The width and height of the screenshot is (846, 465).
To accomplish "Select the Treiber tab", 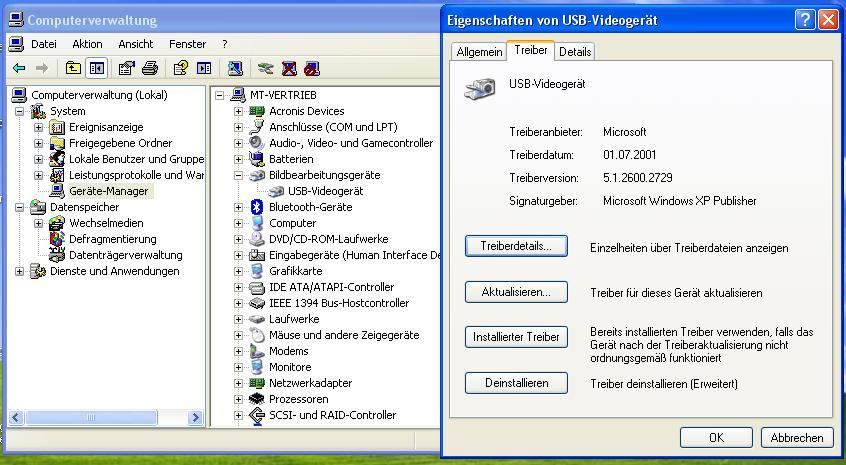I will point(531,50).
